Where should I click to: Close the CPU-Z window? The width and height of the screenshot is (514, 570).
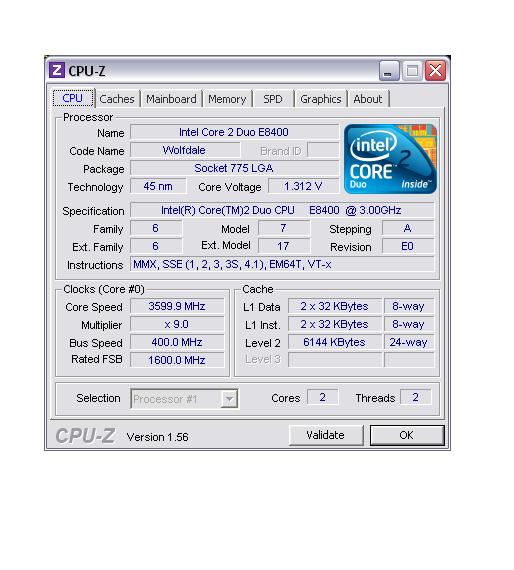(x=435, y=71)
